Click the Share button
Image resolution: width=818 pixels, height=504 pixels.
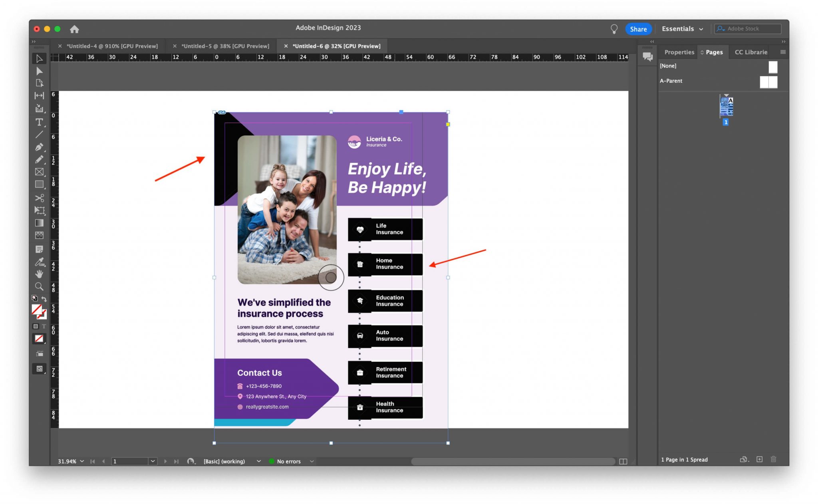[x=638, y=29]
